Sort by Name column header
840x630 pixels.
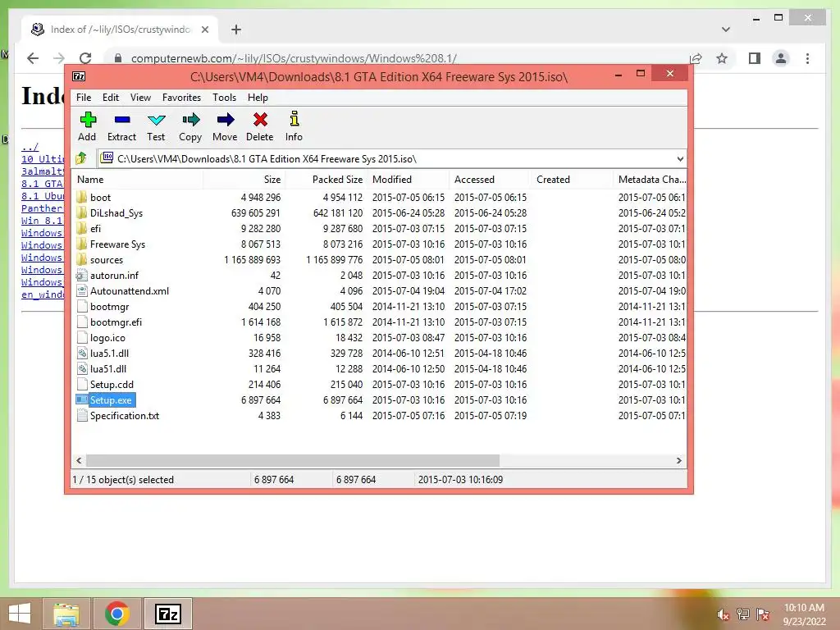tap(138, 180)
